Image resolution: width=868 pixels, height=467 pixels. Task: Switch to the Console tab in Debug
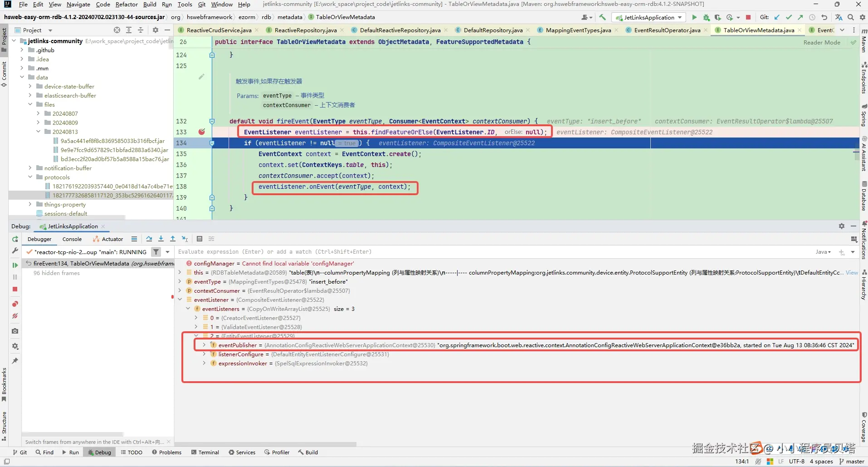(x=72, y=239)
